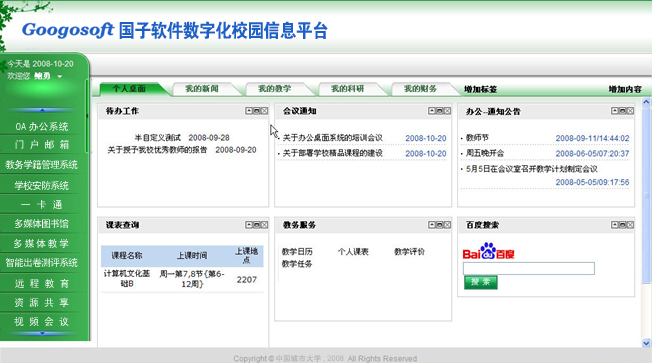Open 多媒体教学 in the sidebar
This screenshot has width=652, height=363.
(42, 244)
